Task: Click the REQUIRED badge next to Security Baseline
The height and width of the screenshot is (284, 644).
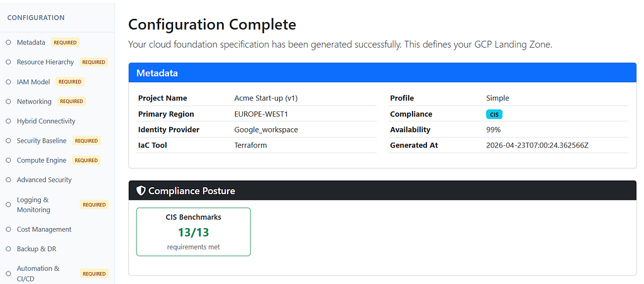Action: click(x=86, y=141)
